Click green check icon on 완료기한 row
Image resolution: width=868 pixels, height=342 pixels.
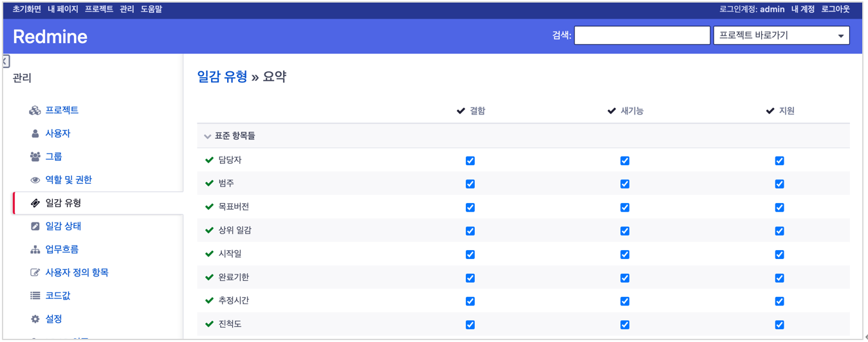click(209, 277)
